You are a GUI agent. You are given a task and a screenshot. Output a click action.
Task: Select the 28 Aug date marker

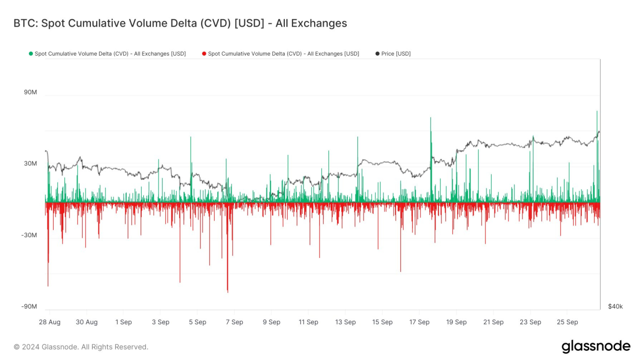click(49, 322)
